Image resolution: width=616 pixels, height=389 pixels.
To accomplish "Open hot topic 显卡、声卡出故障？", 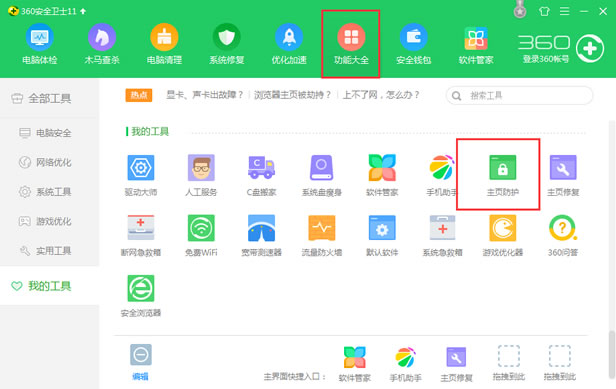I will coord(205,95).
